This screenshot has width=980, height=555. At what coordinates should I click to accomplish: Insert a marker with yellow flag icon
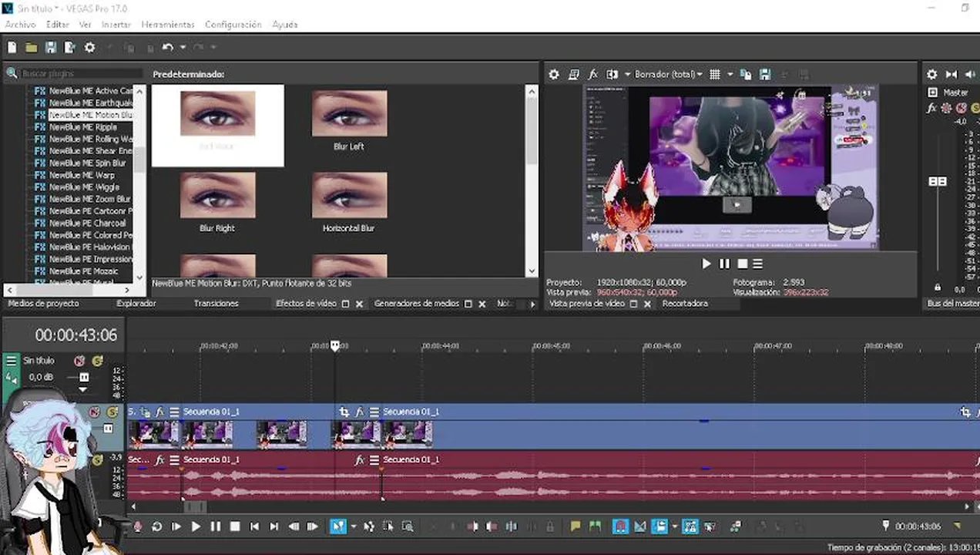point(575,526)
